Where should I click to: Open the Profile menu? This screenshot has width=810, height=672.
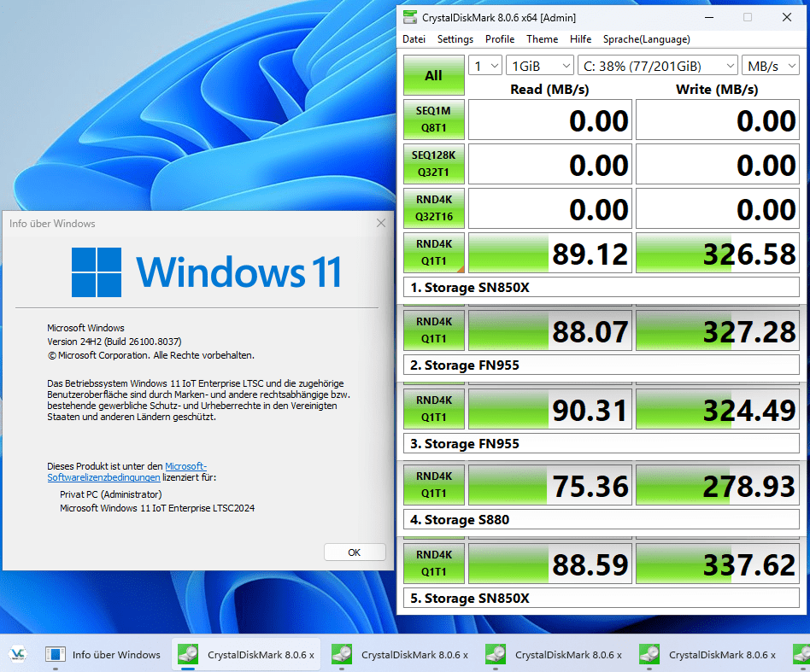[x=500, y=39]
